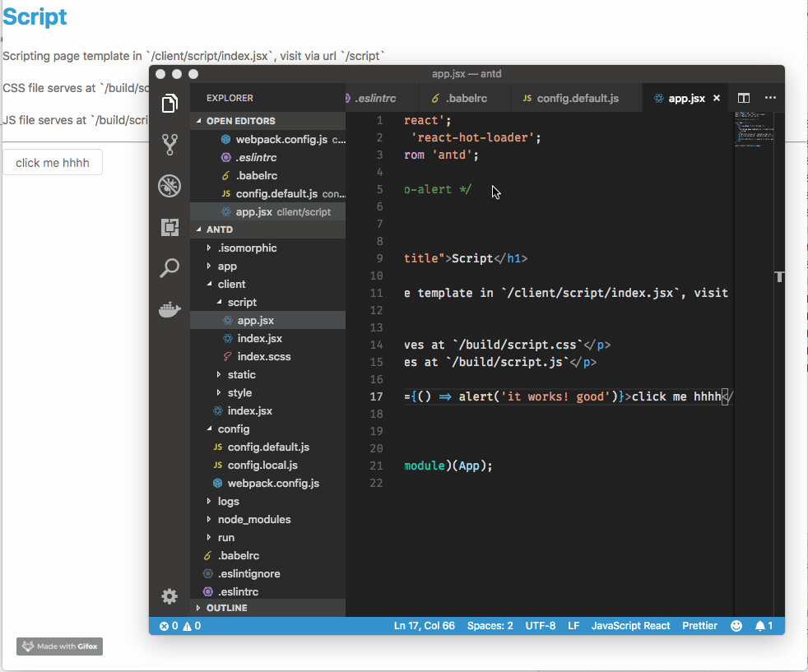The image size is (808, 672).
Task: Open .eslintrc in project root
Action: [x=268, y=591]
